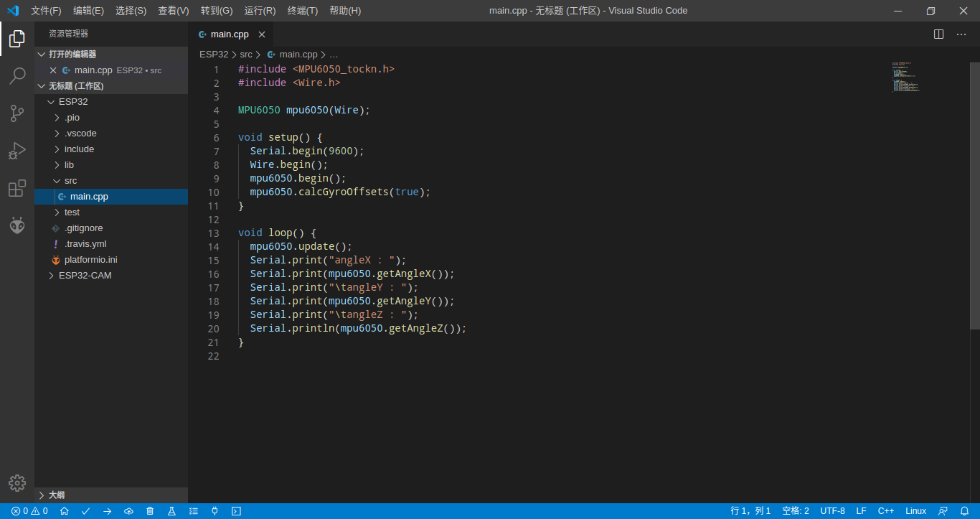The height and width of the screenshot is (519, 980).
Task: Open the Manage gear settings icon
Action: tap(17, 483)
